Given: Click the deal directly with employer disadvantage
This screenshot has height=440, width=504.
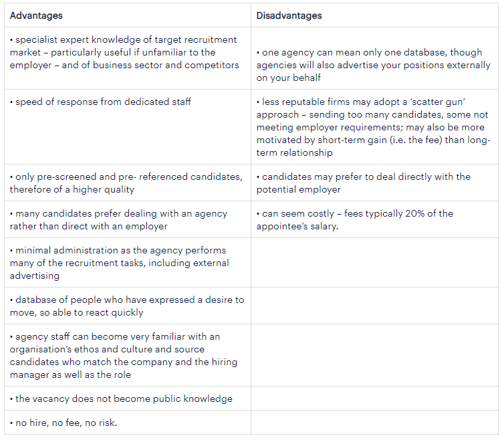Looking at the screenshot, I should pos(364,183).
